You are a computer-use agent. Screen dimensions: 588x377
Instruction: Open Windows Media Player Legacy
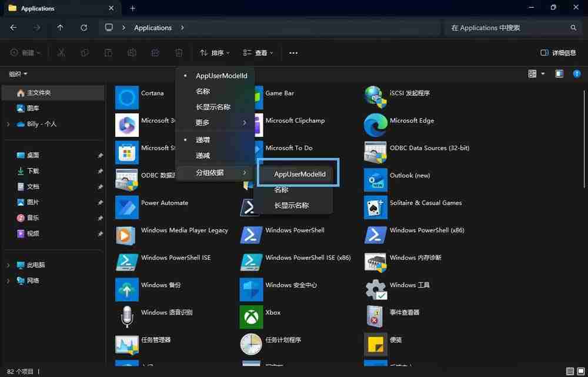pyautogui.click(x=185, y=230)
